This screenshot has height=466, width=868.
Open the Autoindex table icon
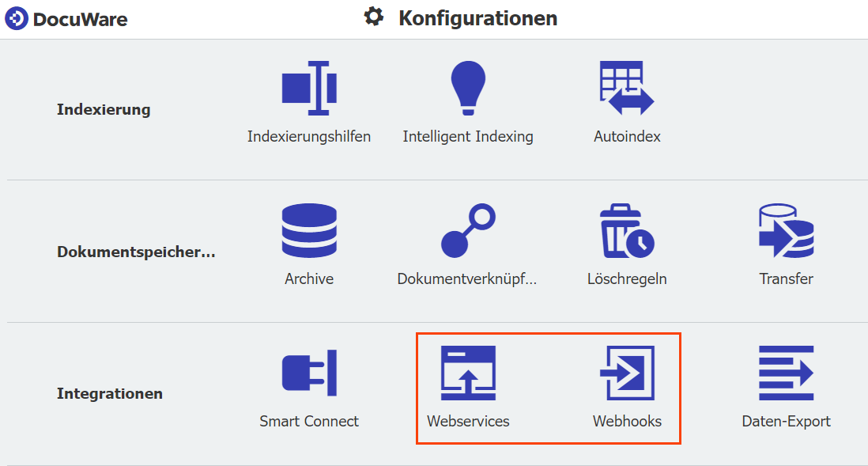click(x=627, y=88)
